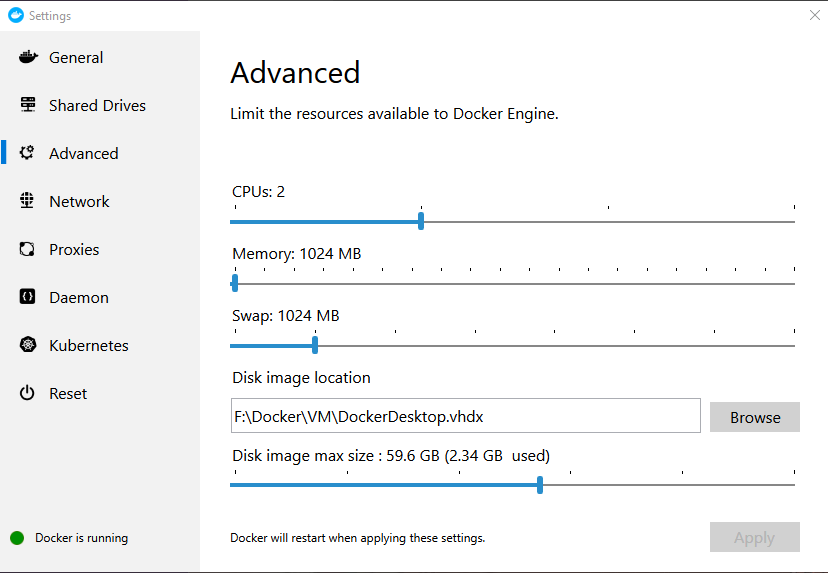Viewport: 828px width, 573px height.
Task: Click the Network globe icon
Action: click(x=28, y=201)
